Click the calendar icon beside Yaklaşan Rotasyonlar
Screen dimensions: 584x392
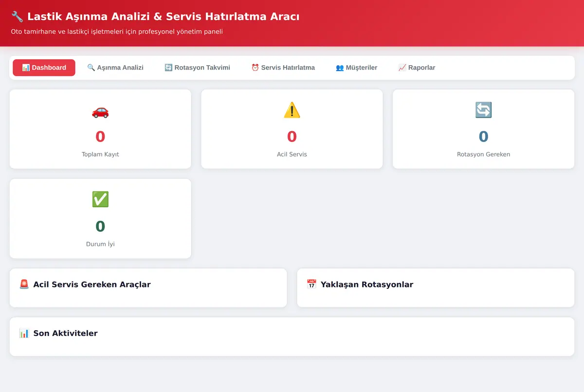click(311, 285)
